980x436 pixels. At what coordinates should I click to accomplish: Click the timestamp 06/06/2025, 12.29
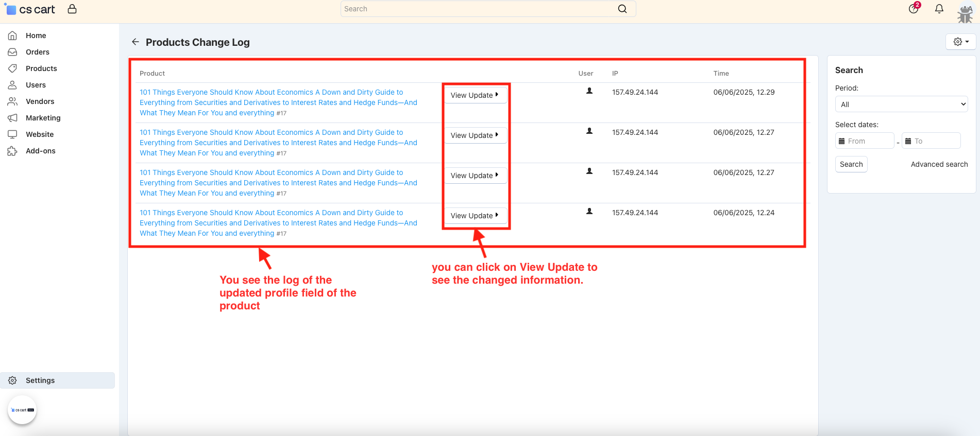coord(744,92)
